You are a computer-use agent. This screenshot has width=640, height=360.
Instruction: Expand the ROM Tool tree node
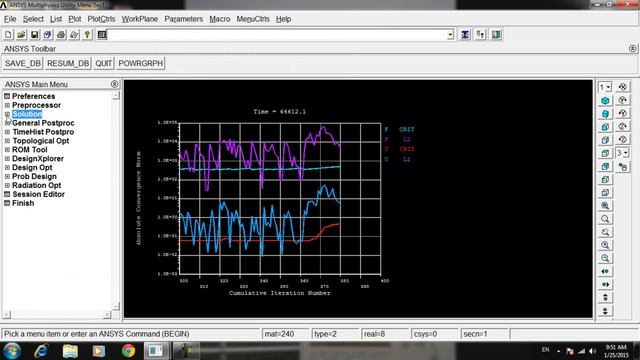coord(7,150)
